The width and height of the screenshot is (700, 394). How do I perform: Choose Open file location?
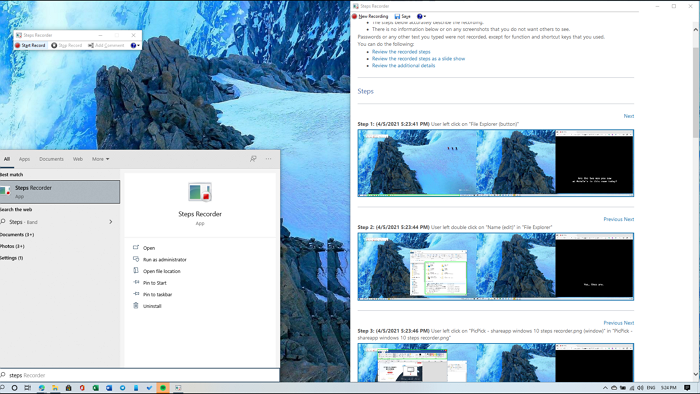point(162,271)
